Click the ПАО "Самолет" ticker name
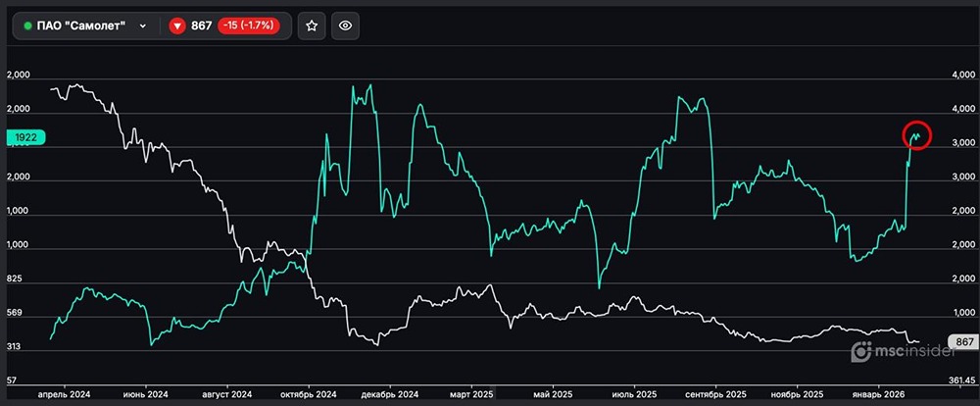 point(82,26)
